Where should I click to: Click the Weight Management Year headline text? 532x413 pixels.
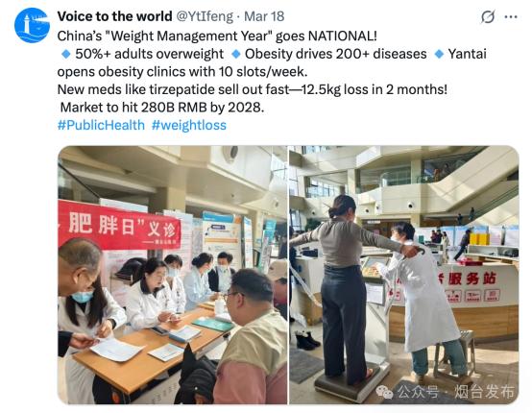click(217, 36)
